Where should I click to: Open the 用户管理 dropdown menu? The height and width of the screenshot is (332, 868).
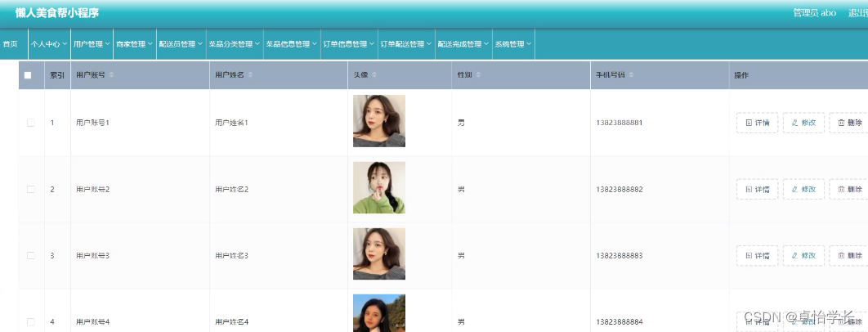click(92, 44)
